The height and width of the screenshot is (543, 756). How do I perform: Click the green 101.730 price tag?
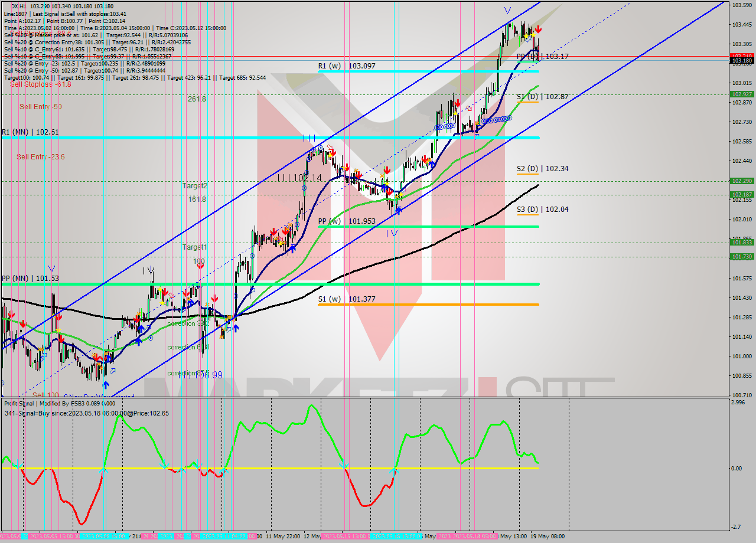(x=742, y=256)
